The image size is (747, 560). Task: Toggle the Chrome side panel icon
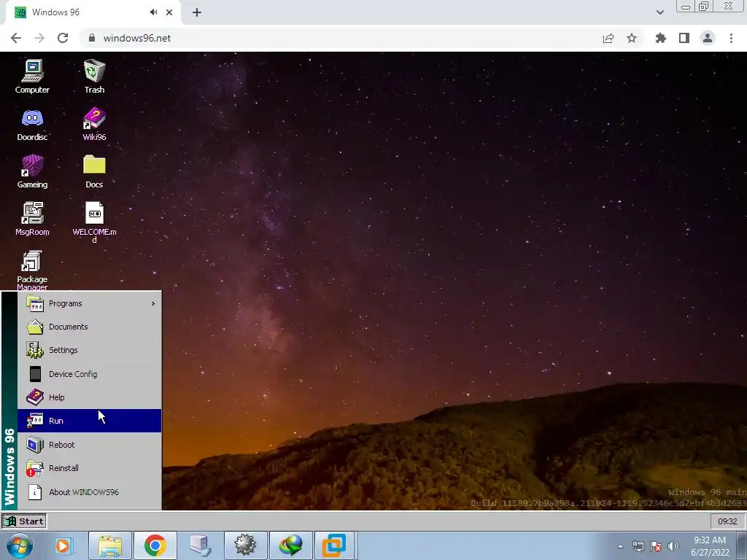pyautogui.click(x=684, y=38)
